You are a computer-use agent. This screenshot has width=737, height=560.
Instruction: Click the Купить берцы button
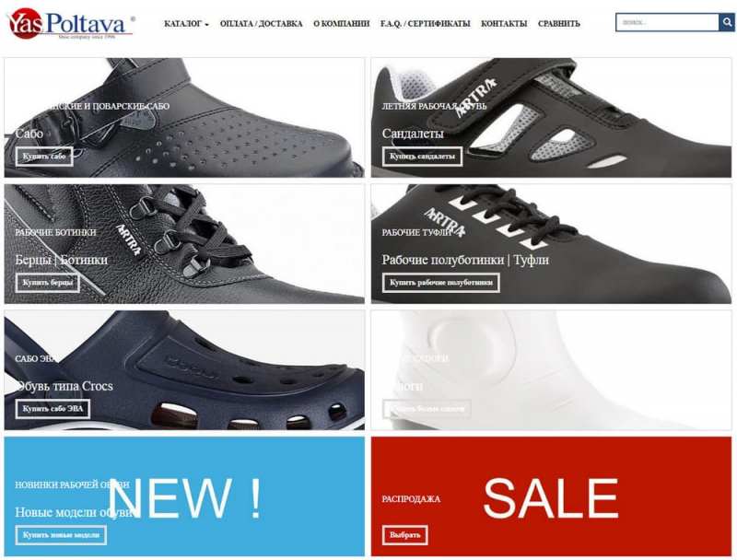point(48,283)
